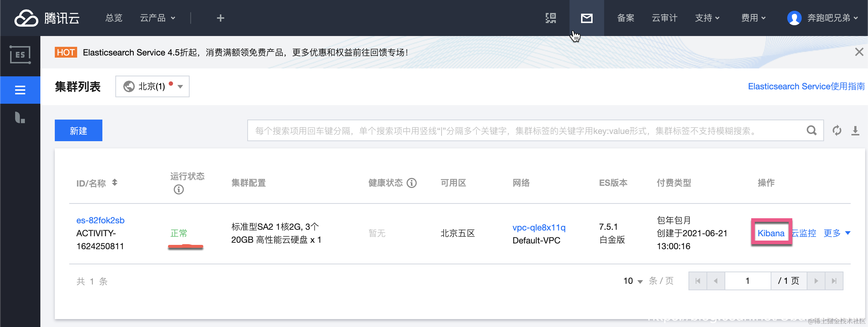Open the Logstash sidebar icon
The image size is (868, 327).
[x=20, y=118]
